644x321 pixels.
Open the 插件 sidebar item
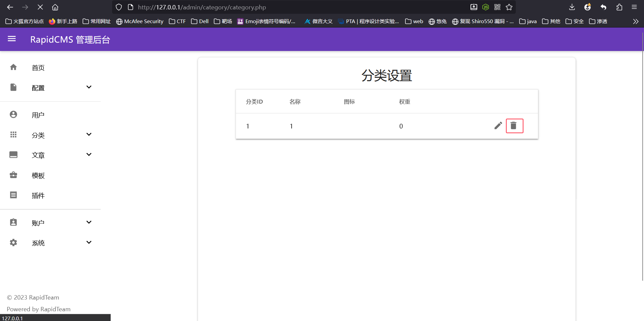pos(38,196)
